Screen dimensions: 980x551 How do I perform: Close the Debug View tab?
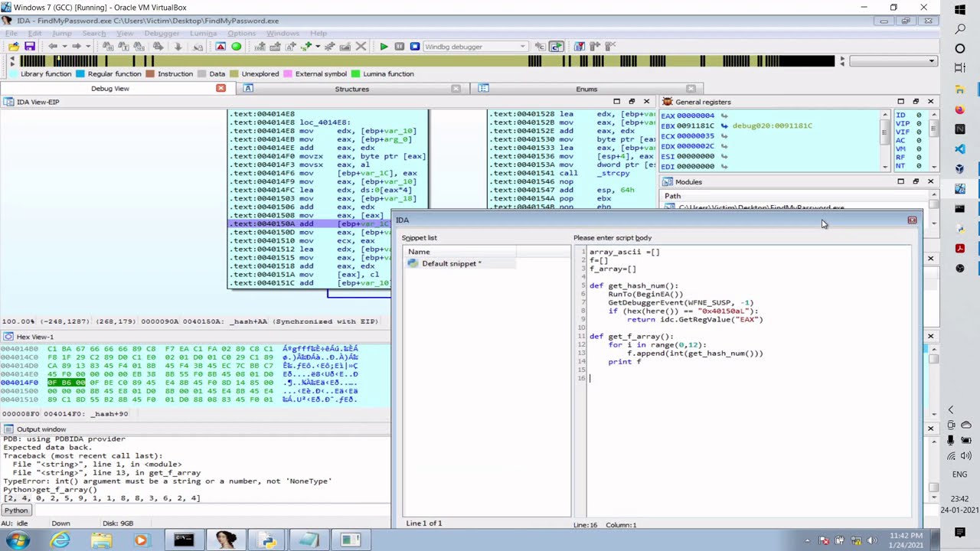pos(220,88)
